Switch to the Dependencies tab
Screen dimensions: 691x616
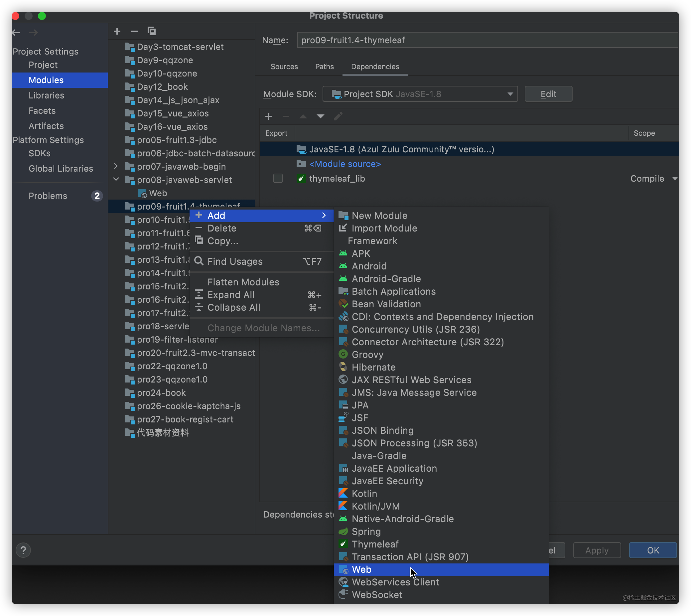(x=375, y=67)
